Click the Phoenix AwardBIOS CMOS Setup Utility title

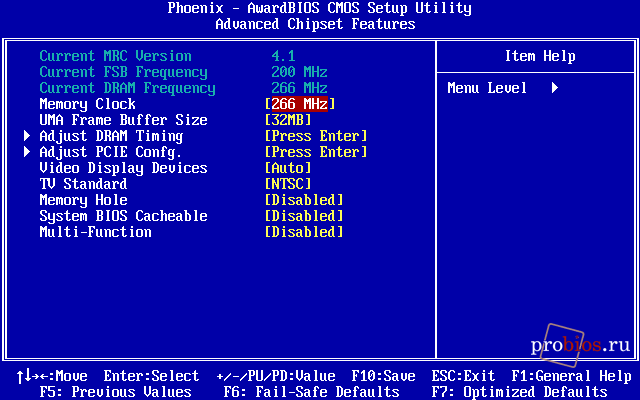click(320, 8)
